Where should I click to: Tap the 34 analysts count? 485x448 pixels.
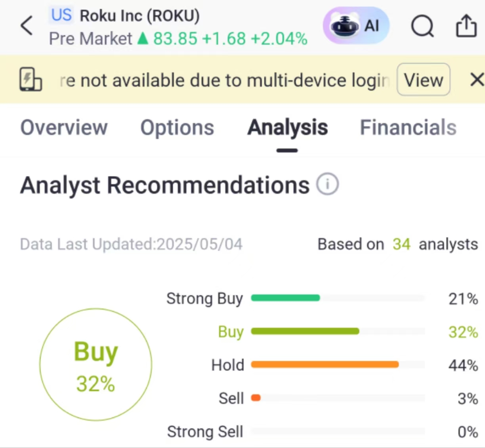[401, 244]
